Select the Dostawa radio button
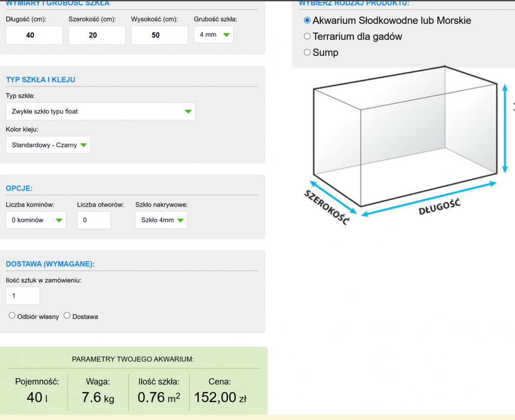The height and width of the screenshot is (420, 515). 67,316
